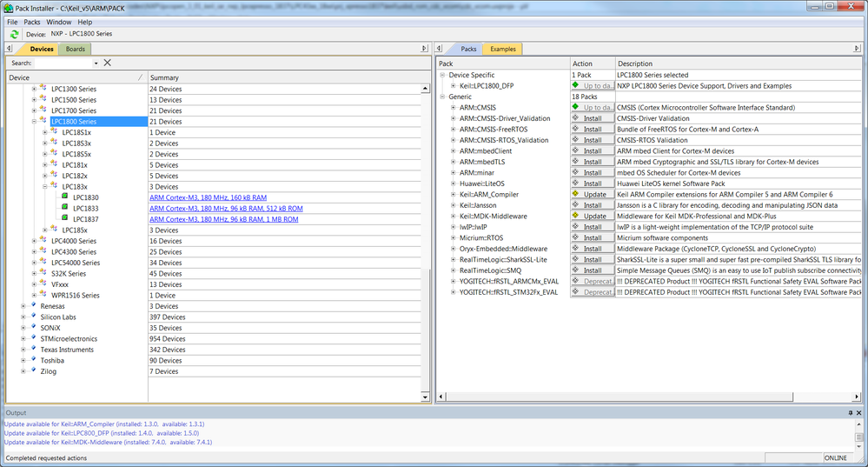Click the Zilog vendor icon
This screenshot has height=467, width=868.
coord(33,370)
